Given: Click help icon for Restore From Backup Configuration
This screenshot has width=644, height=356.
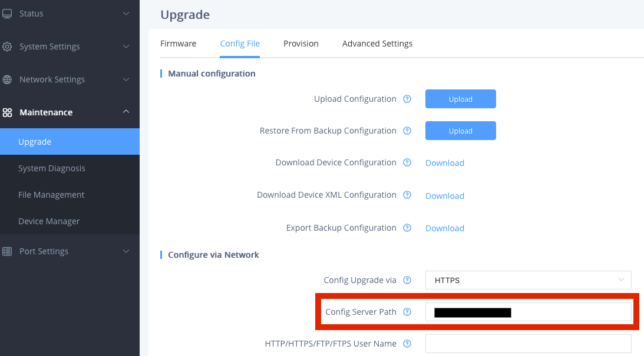Looking at the screenshot, I should click(407, 131).
